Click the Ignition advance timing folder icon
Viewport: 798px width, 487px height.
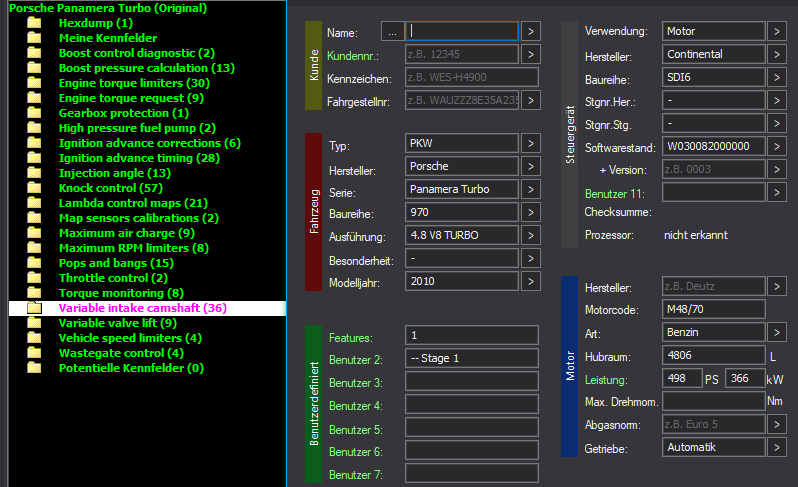click(x=34, y=158)
